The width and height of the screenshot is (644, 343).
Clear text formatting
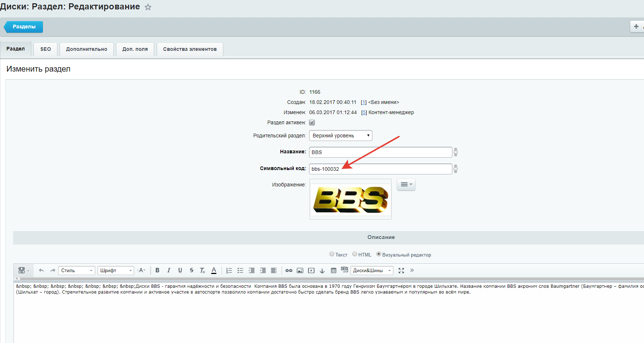[203, 270]
